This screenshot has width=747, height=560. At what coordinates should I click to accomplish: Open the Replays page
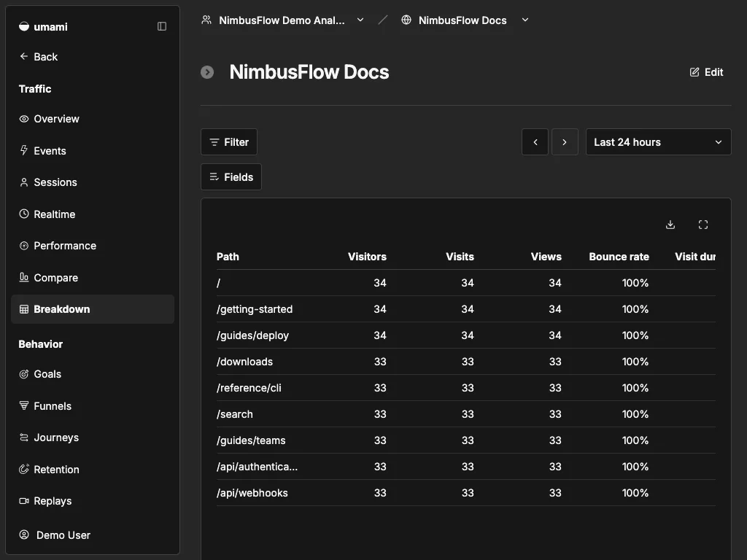(x=93, y=501)
